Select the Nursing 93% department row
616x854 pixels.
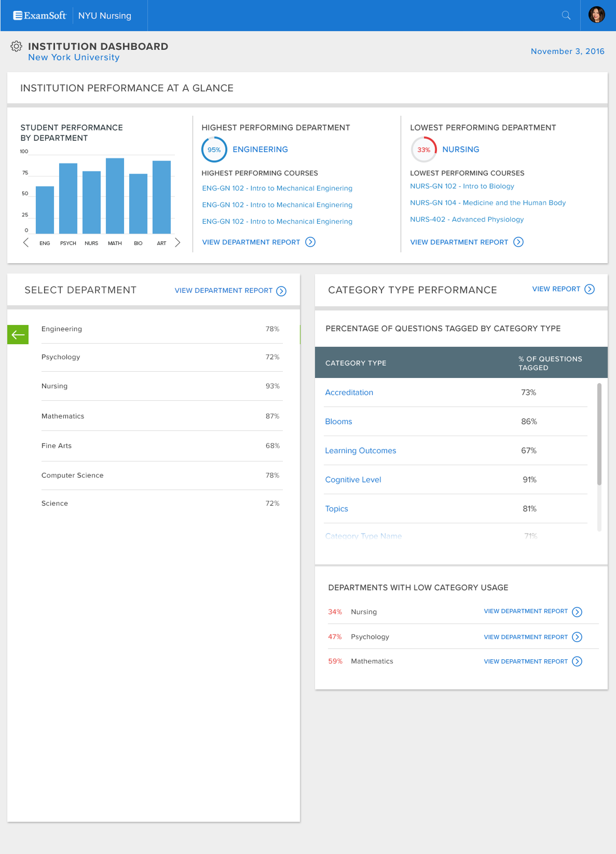point(162,386)
